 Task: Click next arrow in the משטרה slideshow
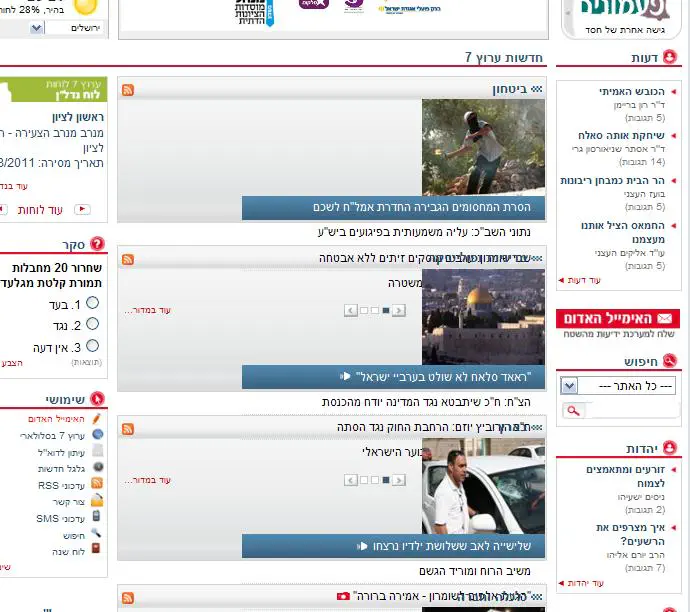(351, 311)
